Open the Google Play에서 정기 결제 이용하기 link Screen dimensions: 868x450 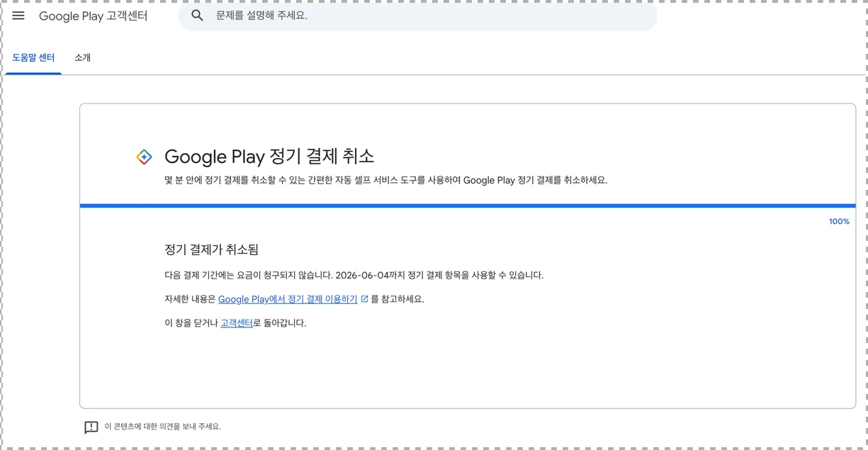(x=289, y=300)
